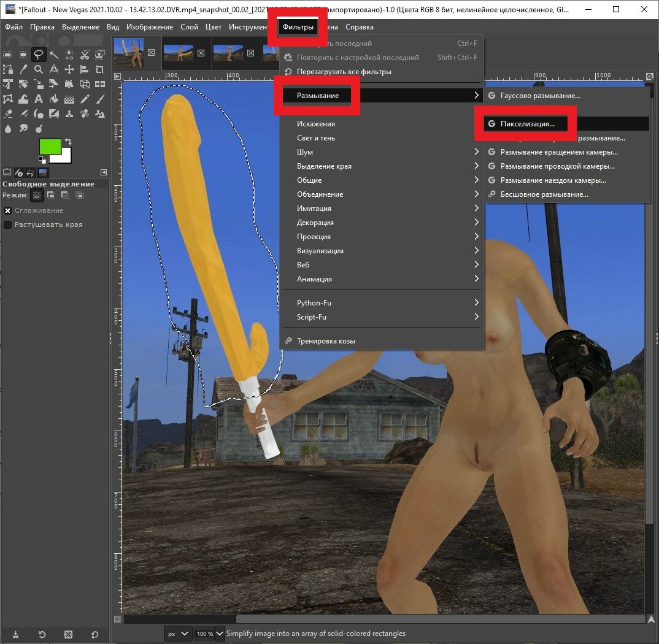This screenshot has height=644, width=659.
Task: Toggle the Сглаживание checkbox
Action: [x=8, y=210]
